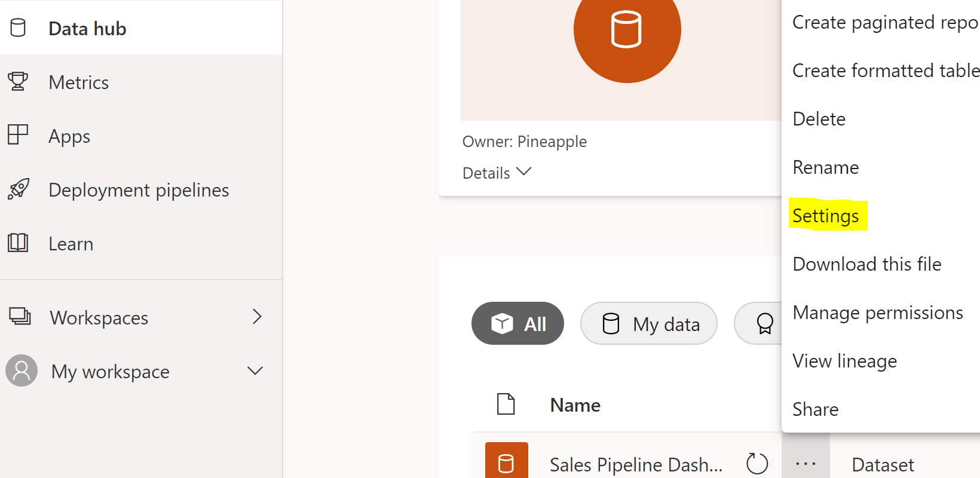Click the Learn book icon
Viewport: 980px width, 478px height.
click(x=18, y=243)
